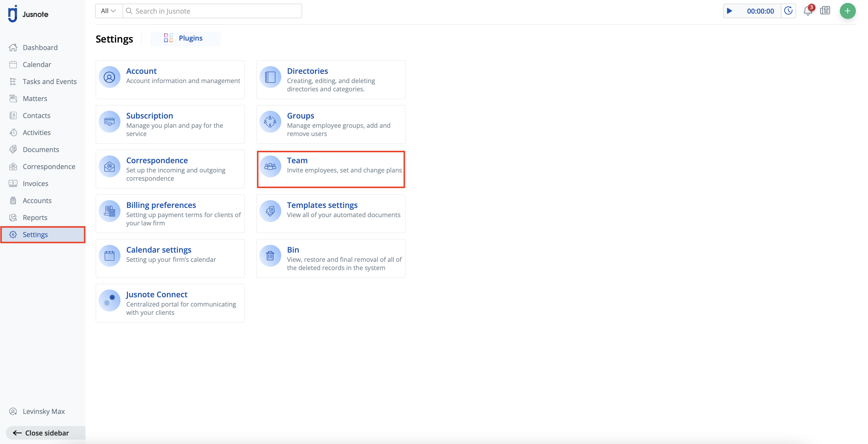
Task: Click the Jusnote logo
Action: click(28, 14)
